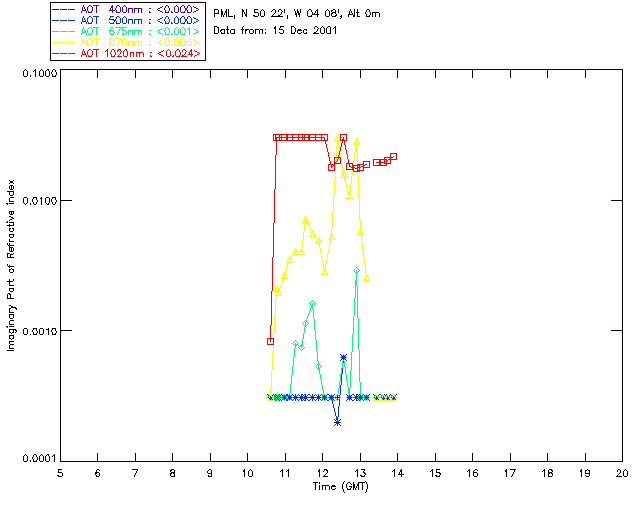Select the AOT 500nm legend entry
The image size is (640, 512).
pos(126,20)
